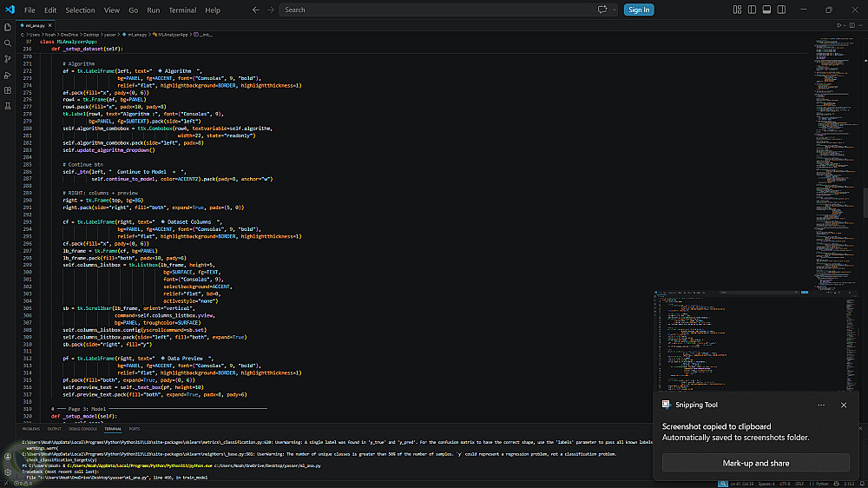This screenshot has height=488, width=868.
Task: Click the command center Search field
Action: click(434, 10)
